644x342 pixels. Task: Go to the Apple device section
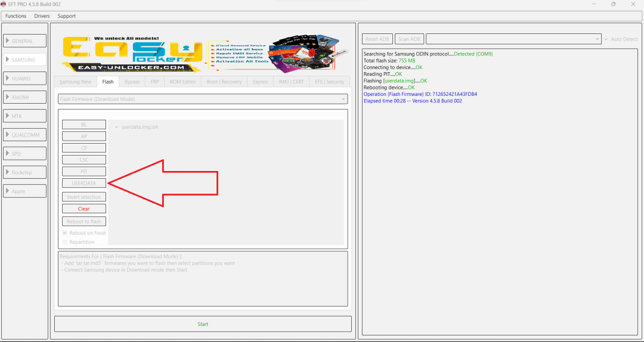coord(25,191)
